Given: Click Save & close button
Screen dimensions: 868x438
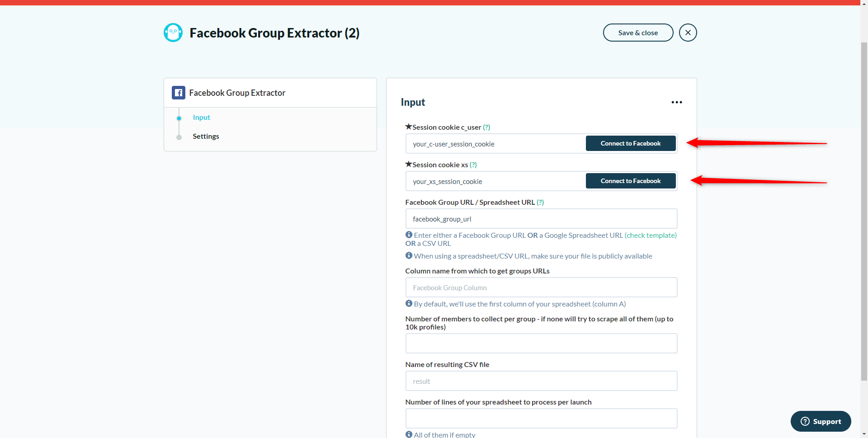Looking at the screenshot, I should click(638, 33).
